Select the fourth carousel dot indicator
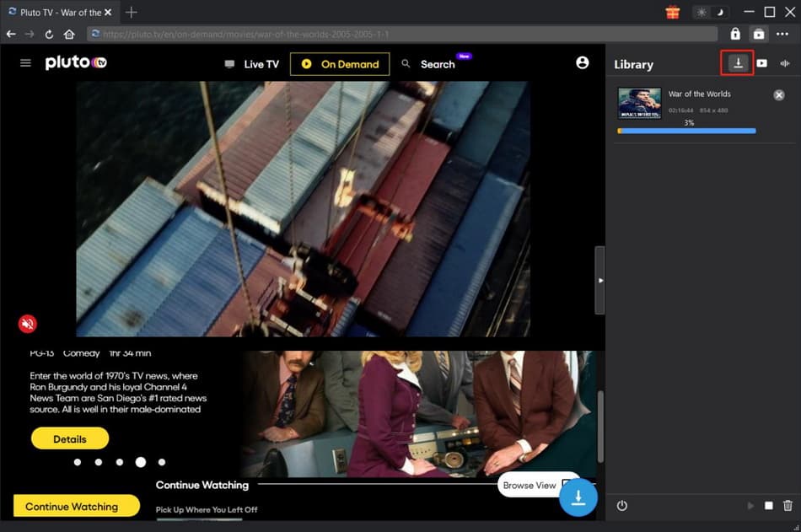 (140, 462)
